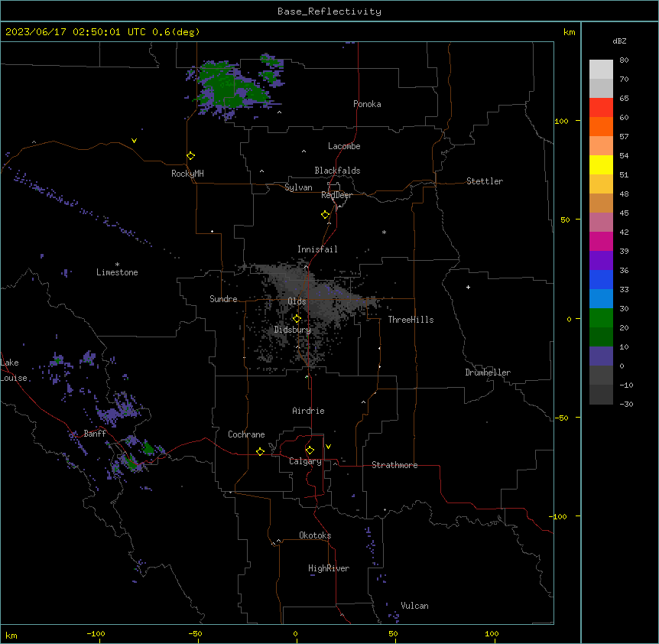659x644 pixels.
Task: Select the ThreeHills label
Action: 411,320
